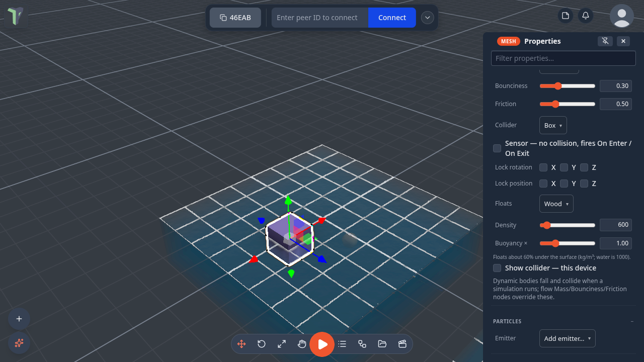Select the hand grab tool

coord(302,344)
